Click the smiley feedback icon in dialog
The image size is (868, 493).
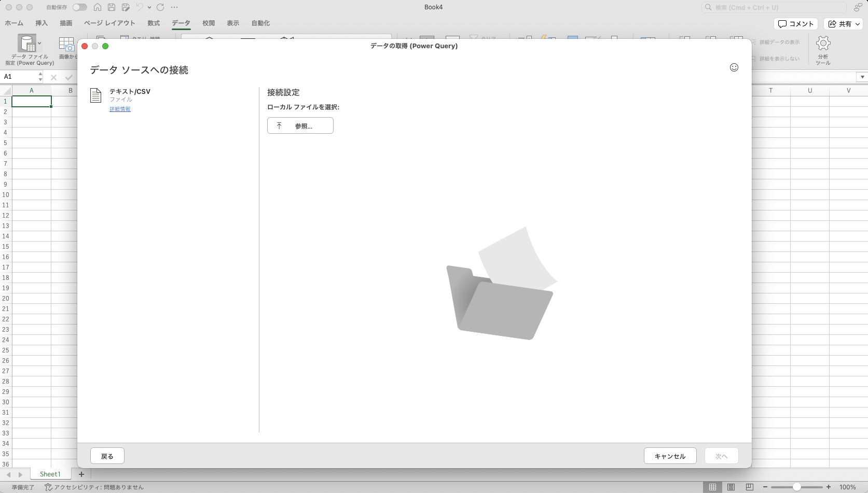734,67
